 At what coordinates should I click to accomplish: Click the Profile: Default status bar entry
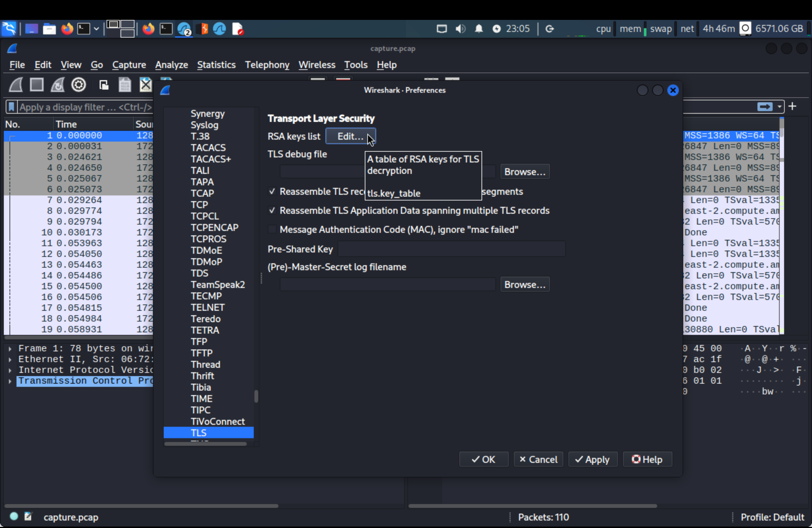click(772, 517)
